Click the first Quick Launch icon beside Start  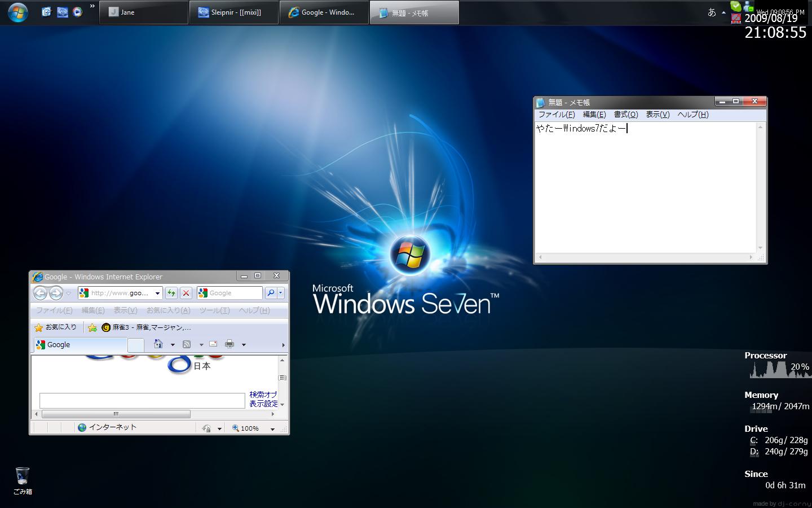(47, 12)
